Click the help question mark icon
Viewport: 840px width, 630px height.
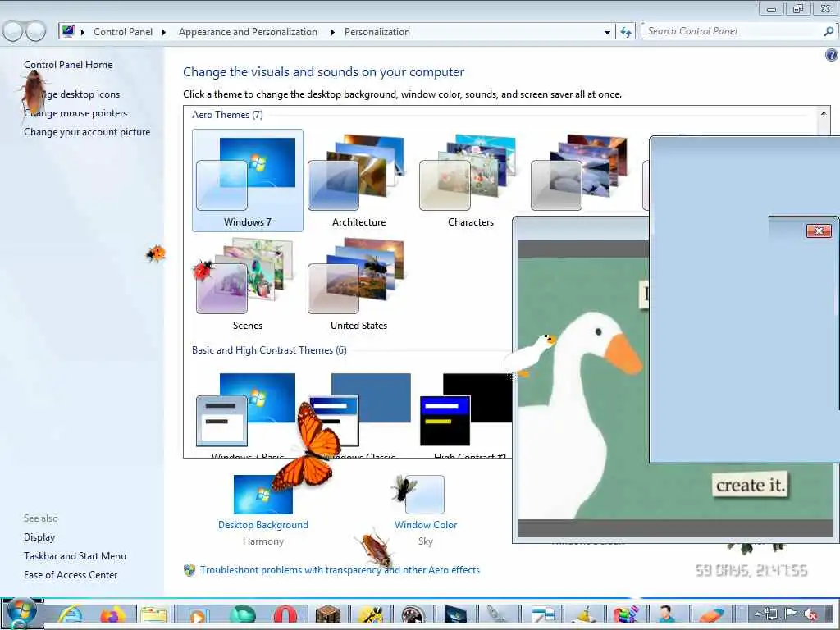pos(832,55)
